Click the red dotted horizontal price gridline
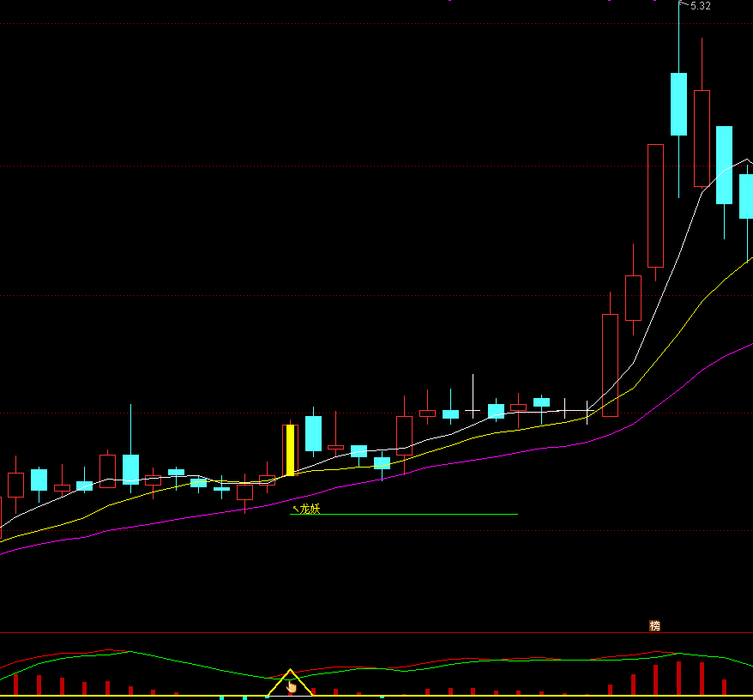Viewport: 753px width, 700px height. [x=343, y=296]
